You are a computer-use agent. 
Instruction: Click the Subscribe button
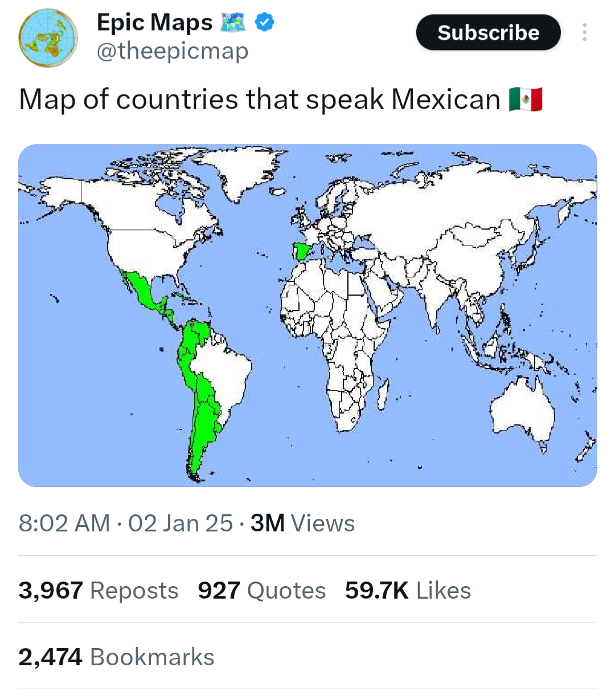[x=488, y=32]
